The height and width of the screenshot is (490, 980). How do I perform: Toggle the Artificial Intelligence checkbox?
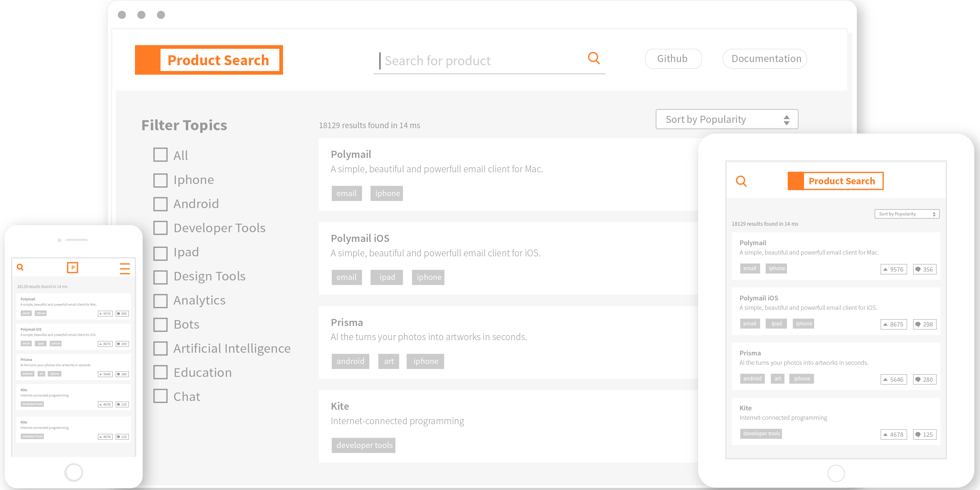pyautogui.click(x=160, y=349)
